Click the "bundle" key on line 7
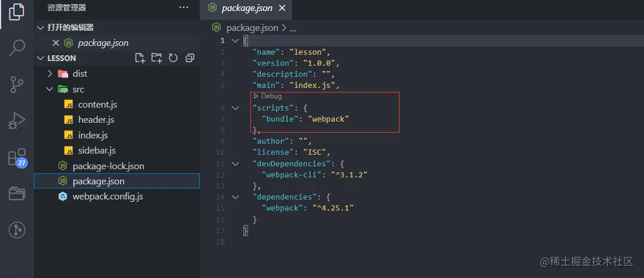 [281, 119]
